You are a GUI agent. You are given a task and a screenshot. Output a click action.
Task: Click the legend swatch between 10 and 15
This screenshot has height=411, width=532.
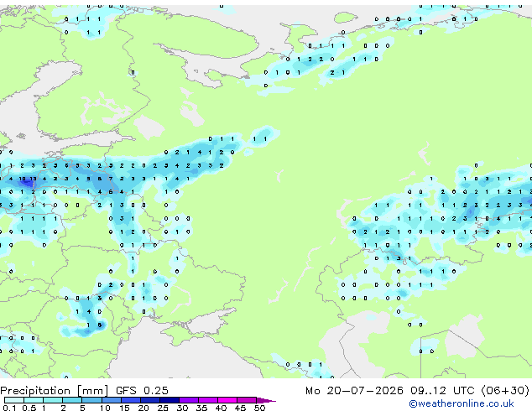pos(111,400)
